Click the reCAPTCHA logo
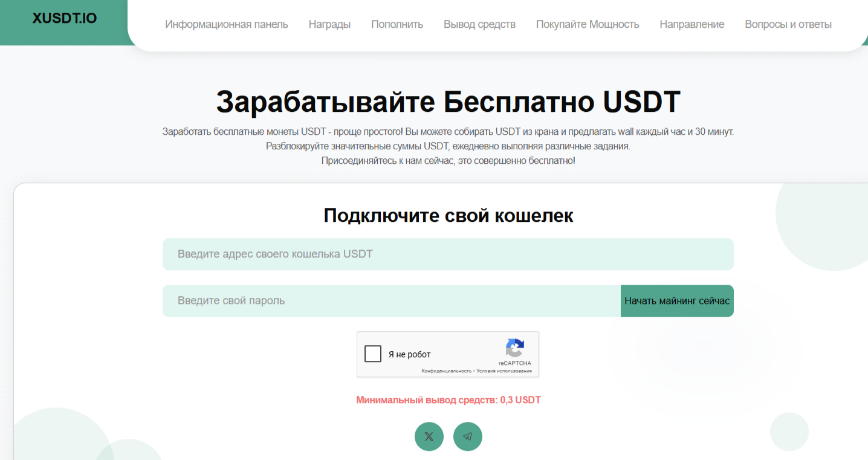Screen dimensions: 868x460 point(515,348)
